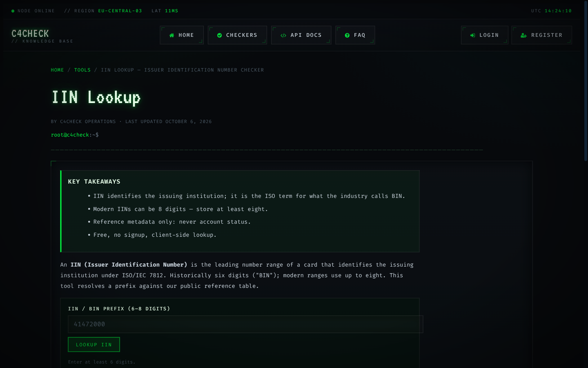Click the '// KNOWLEDGE BASE' tagline

pos(42,41)
